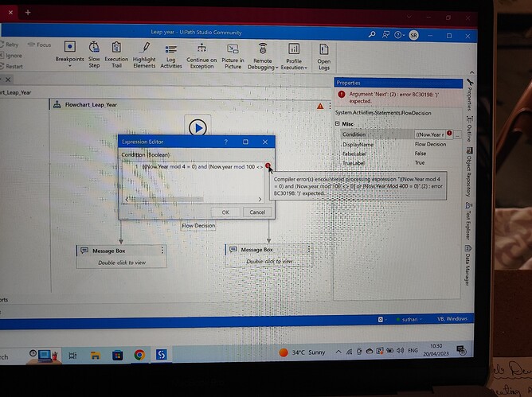
Task: Click Retry in debug ribbon
Action: [x=10, y=45]
